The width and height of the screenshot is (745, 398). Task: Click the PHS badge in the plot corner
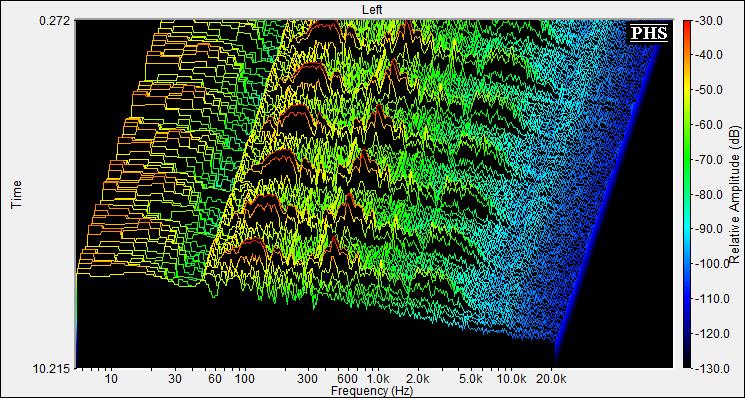click(x=649, y=33)
